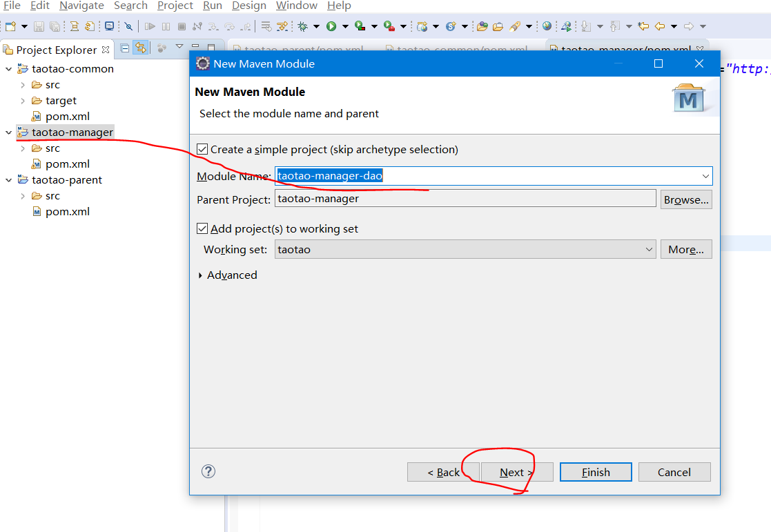
Task: Click Browse for Parent Project
Action: click(686, 199)
